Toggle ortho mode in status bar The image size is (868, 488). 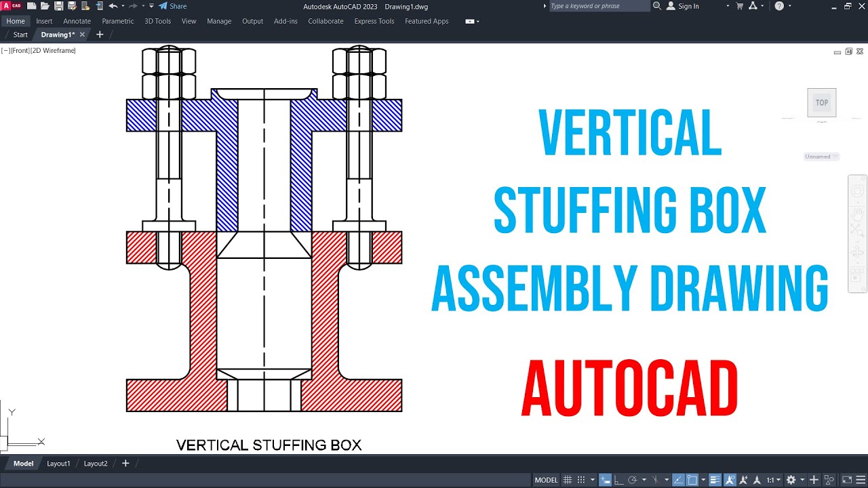coord(619,480)
